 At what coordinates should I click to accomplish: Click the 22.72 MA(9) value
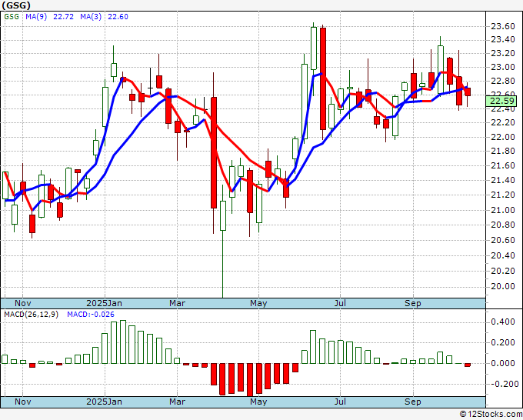(63, 17)
